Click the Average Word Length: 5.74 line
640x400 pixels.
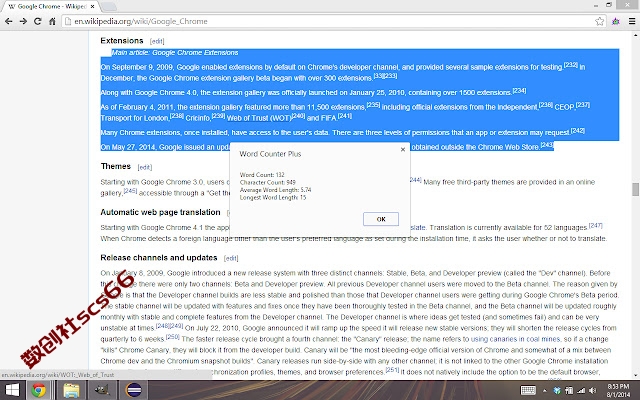click(x=276, y=190)
